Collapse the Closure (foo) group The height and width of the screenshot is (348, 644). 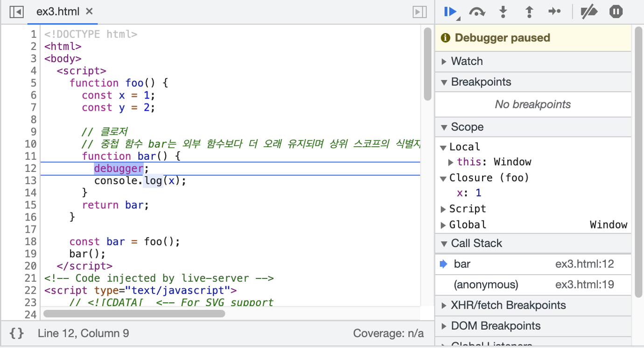pyautogui.click(x=443, y=178)
